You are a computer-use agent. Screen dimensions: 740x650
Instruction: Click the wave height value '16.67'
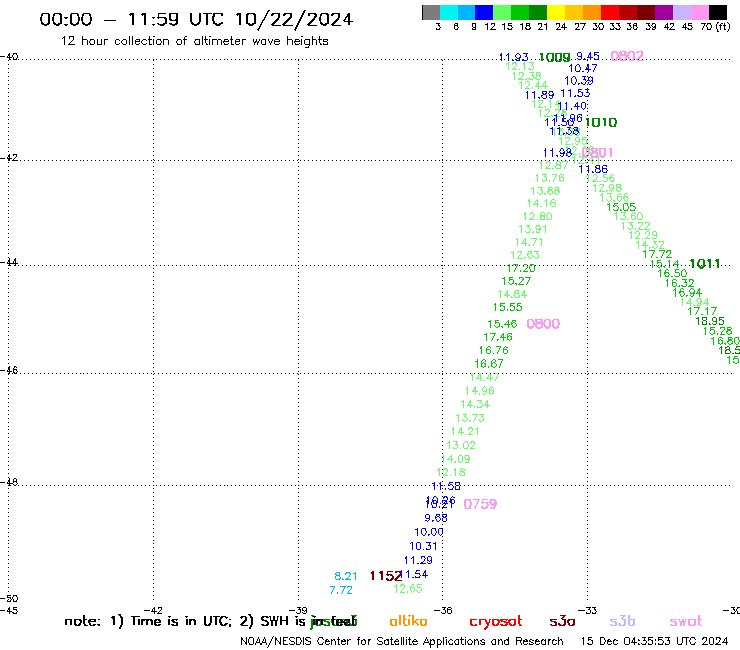click(489, 363)
